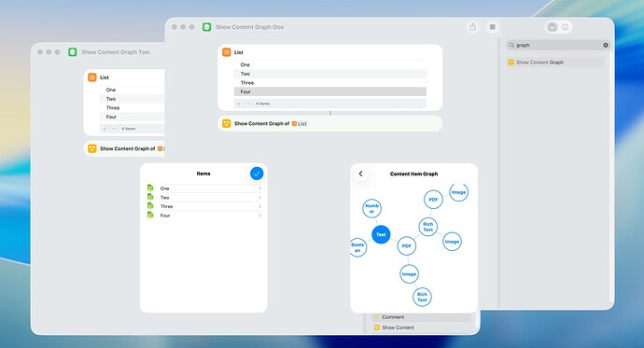This screenshot has width=644, height=348.
Task: Click Show Content Graph of action in Graph Two
Action: pyautogui.click(x=124, y=148)
